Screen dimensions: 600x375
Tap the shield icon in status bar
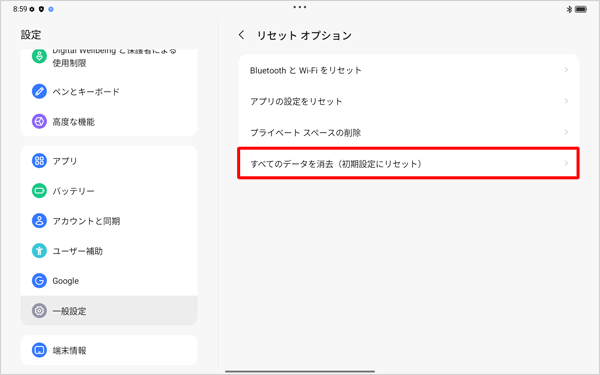pos(41,9)
